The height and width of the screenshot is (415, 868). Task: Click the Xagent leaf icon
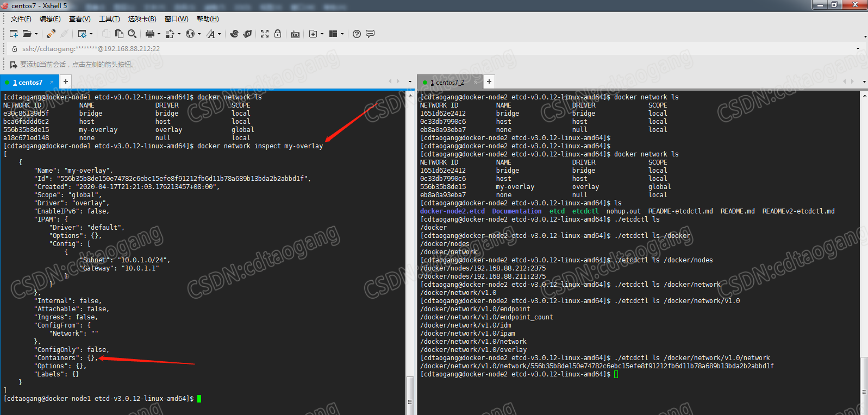pyautogui.click(x=247, y=34)
